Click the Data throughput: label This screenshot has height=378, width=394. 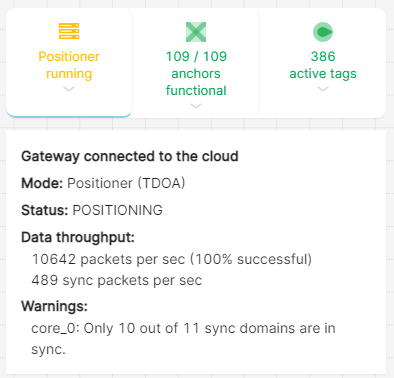point(78,237)
